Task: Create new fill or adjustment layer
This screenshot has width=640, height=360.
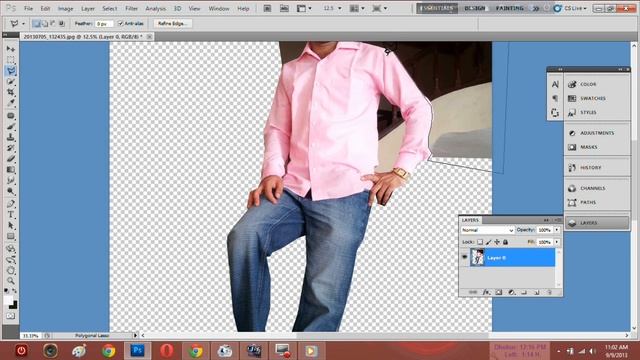Action: pos(511,292)
